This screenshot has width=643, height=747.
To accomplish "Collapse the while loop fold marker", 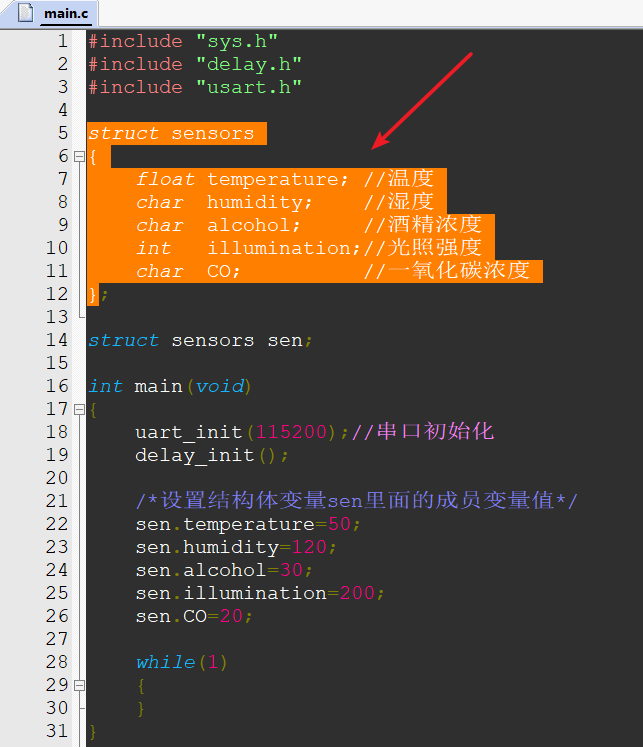I will coord(80,686).
